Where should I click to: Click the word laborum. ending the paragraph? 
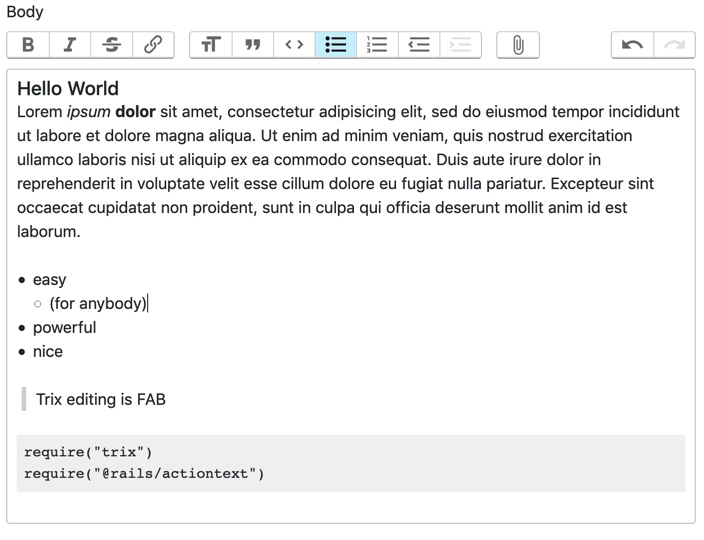pos(48,232)
